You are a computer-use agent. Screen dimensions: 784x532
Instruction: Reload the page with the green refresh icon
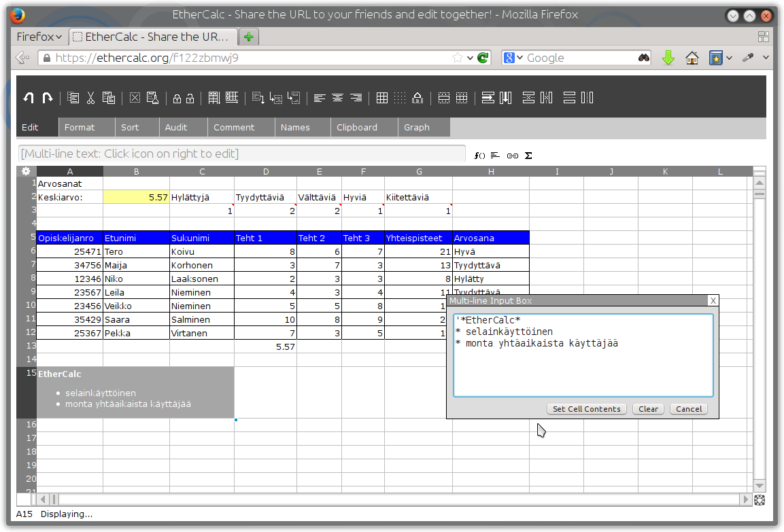pos(483,58)
